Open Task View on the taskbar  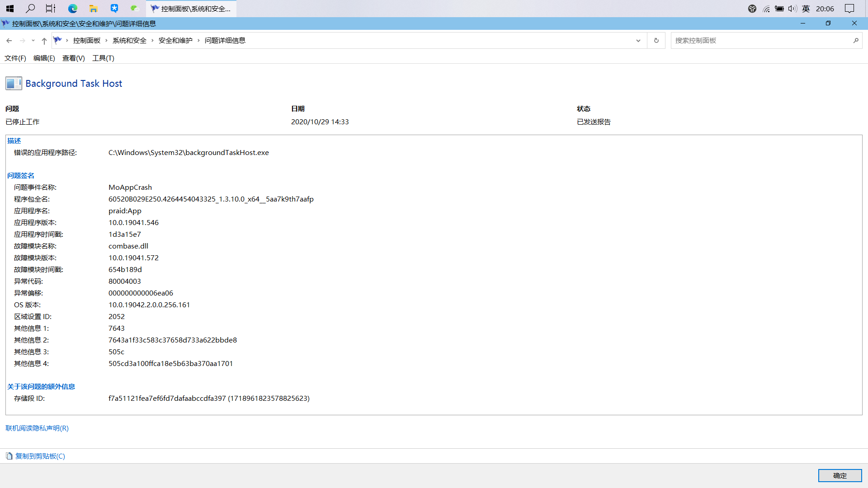click(x=51, y=8)
